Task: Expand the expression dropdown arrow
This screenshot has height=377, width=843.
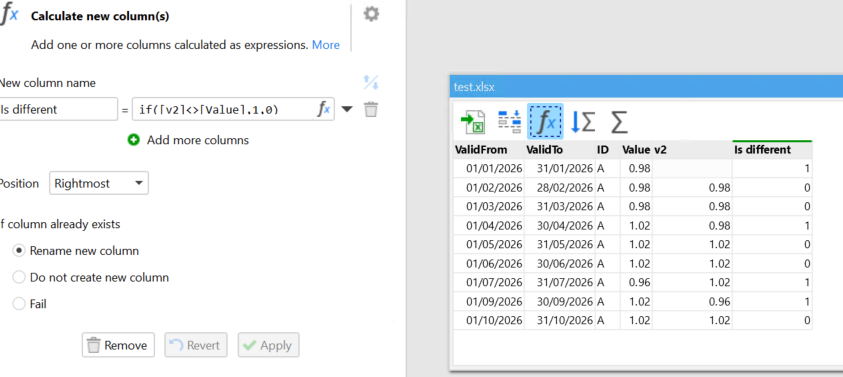Action: (x=347, y=110)
